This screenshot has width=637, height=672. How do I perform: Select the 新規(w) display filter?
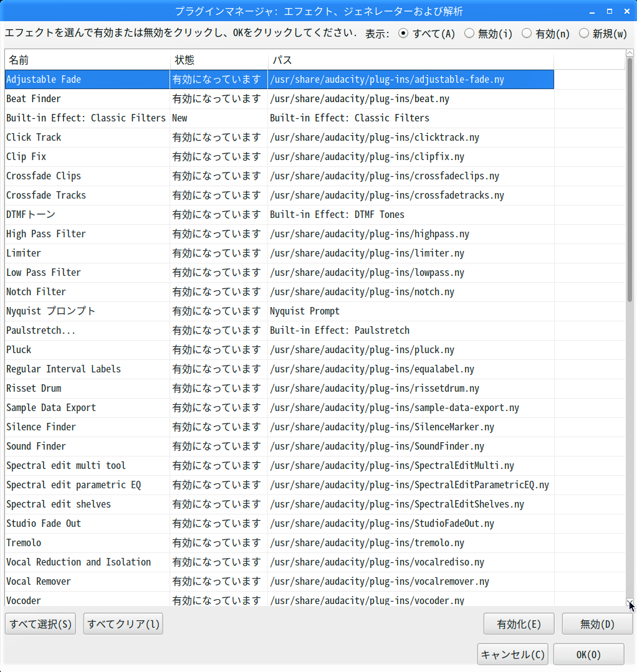(584, 34)
